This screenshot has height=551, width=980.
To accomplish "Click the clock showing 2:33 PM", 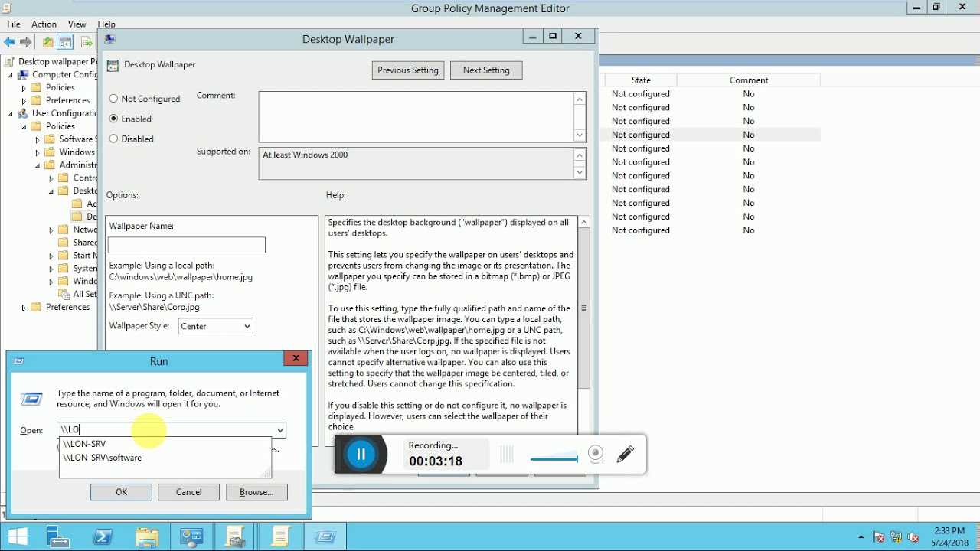I will (x=949, y=531).
